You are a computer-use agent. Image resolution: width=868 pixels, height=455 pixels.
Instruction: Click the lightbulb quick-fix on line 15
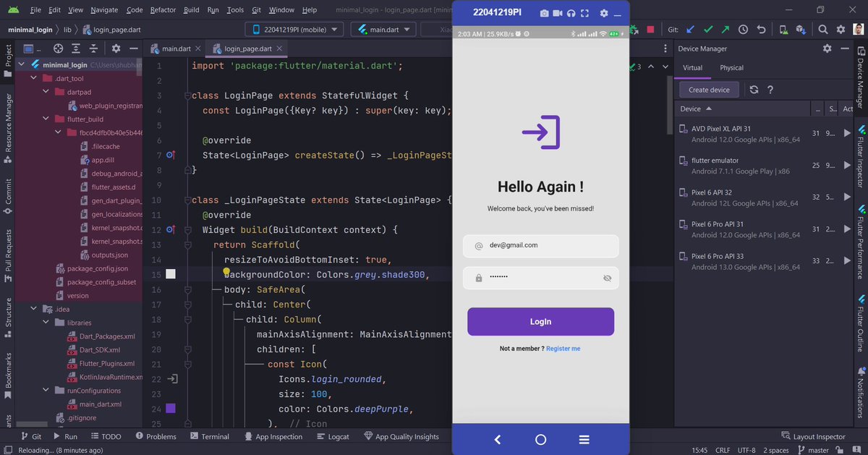point(226,273)
